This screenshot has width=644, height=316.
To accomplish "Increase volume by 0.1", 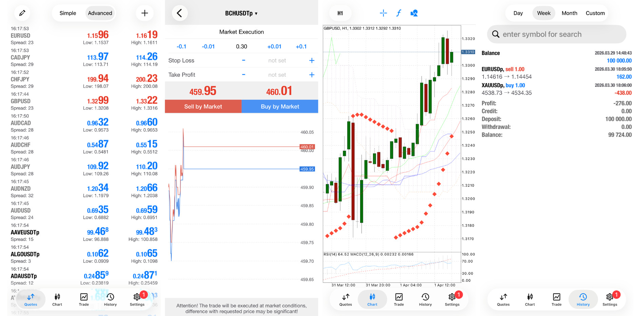I will (x=301, y=47).
